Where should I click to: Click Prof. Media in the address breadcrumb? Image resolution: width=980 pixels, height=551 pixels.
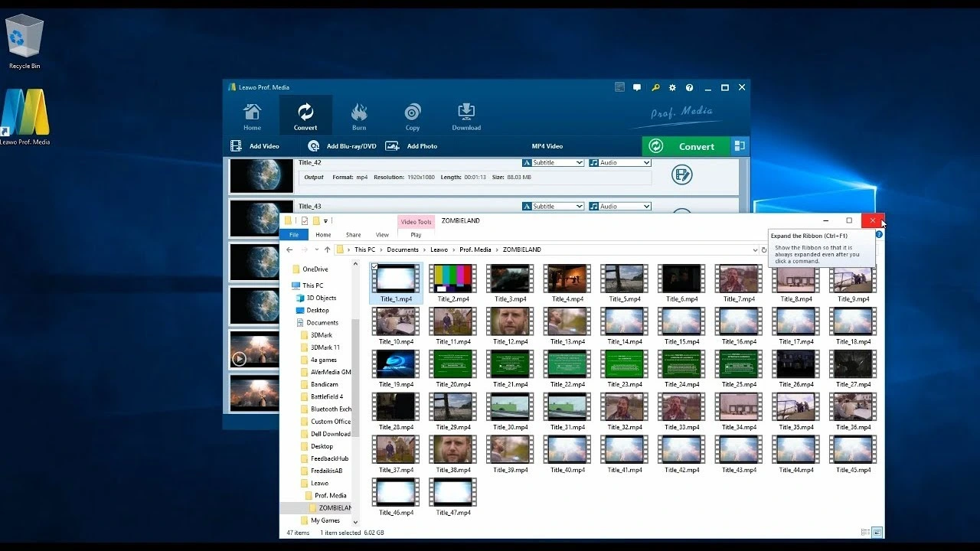pyautogui.click(x=475, y=249)
